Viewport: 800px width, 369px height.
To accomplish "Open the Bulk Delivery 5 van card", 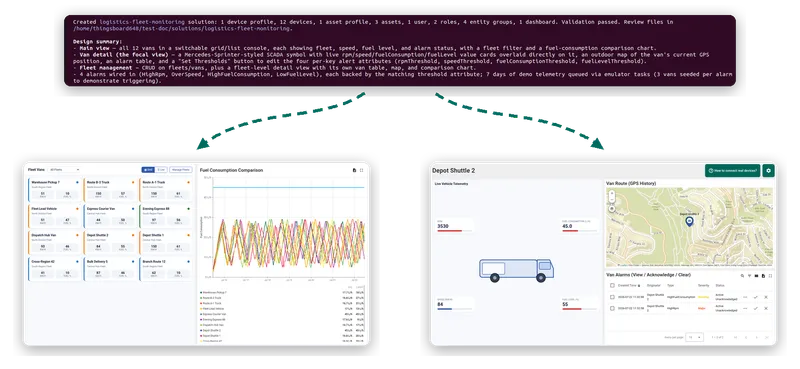I will tap(110, 269).
